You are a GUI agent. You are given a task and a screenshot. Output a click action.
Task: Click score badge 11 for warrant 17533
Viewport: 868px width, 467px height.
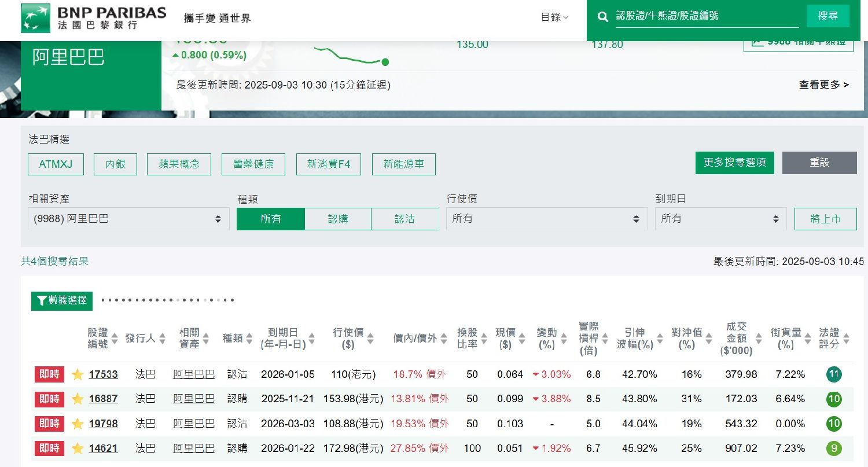tap(834, 374)
